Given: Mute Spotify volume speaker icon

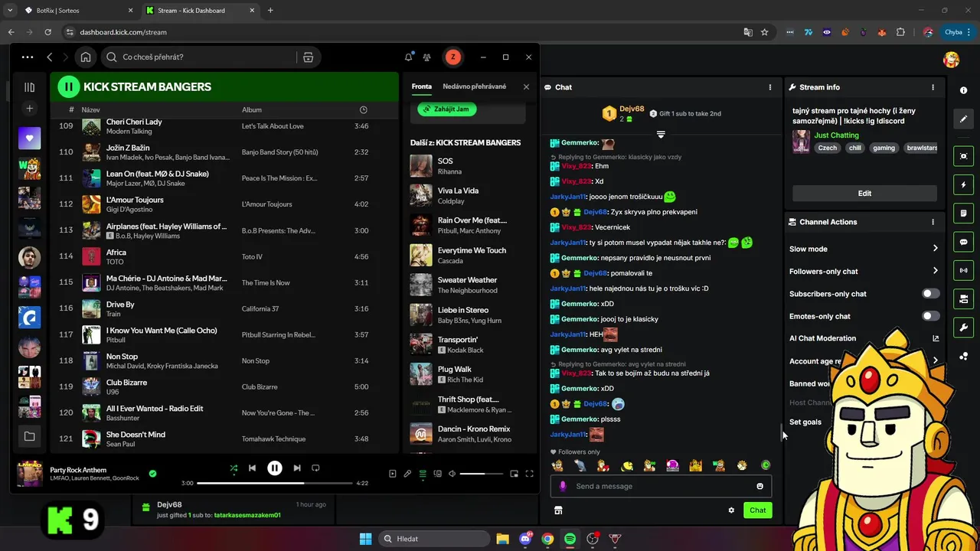Looking at the screenshot, I should pos(452,474).
